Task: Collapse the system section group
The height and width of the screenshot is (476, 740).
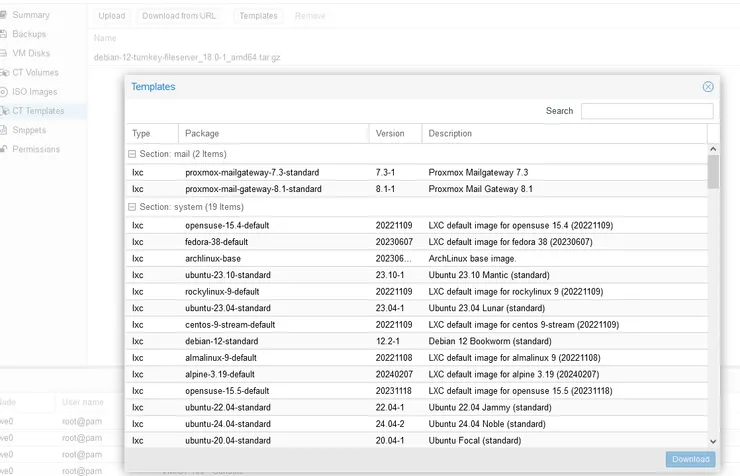Action: coord(132,206)
